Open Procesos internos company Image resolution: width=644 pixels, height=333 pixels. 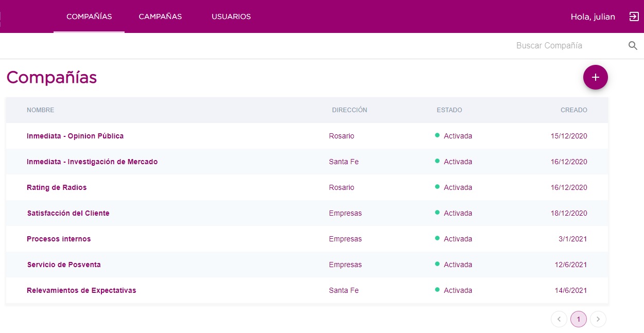coord(59,239)
